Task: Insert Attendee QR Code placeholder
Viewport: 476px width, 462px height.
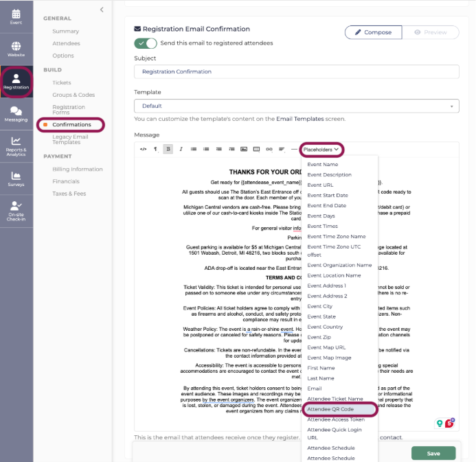Action: [339, 409]
